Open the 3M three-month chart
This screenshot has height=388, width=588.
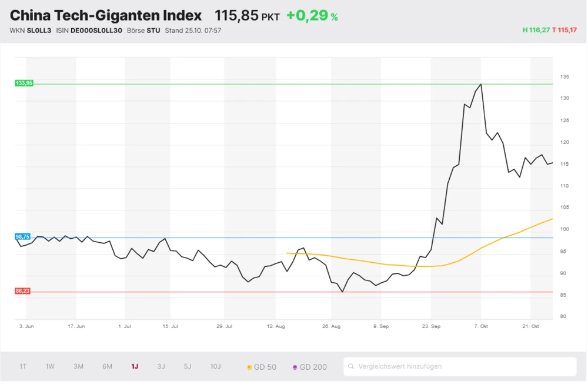[x=78, y=366]
